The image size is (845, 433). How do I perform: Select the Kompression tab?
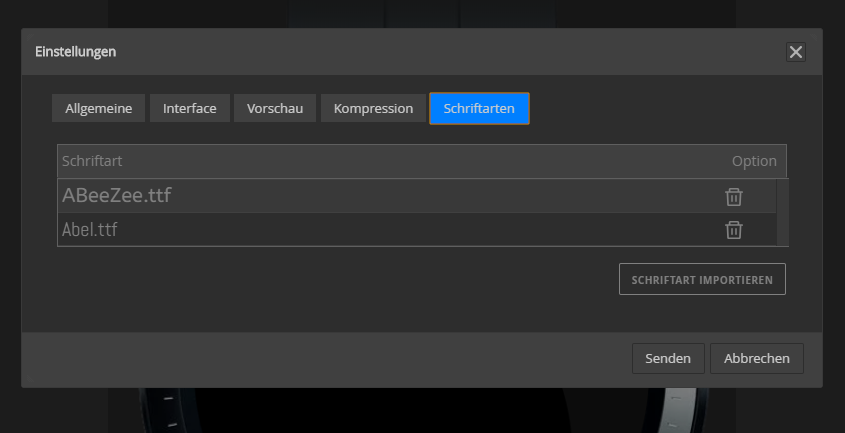[x=373, y=108]
